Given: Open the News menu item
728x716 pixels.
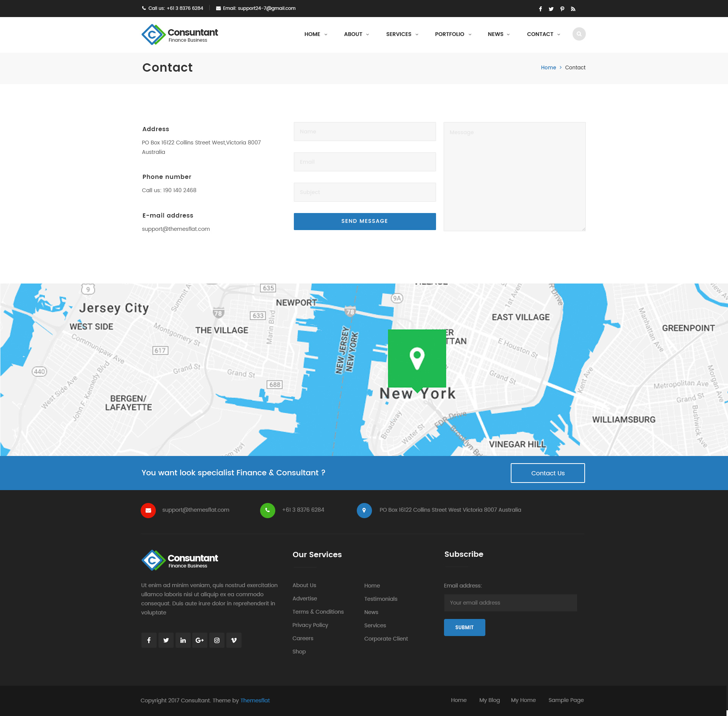Looking at the screenshot, I should click(498, 34).
